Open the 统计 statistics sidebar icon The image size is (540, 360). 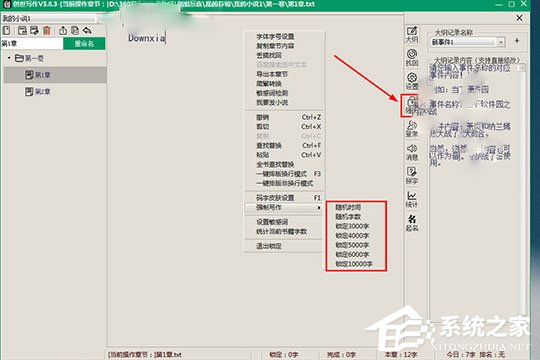(x=412, y=199)
